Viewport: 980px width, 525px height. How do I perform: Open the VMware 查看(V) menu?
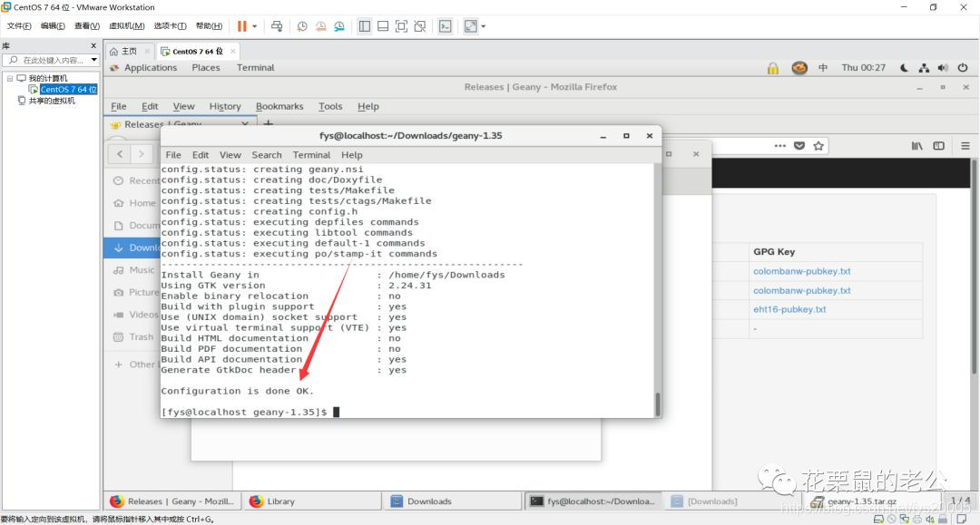(87, 25)
